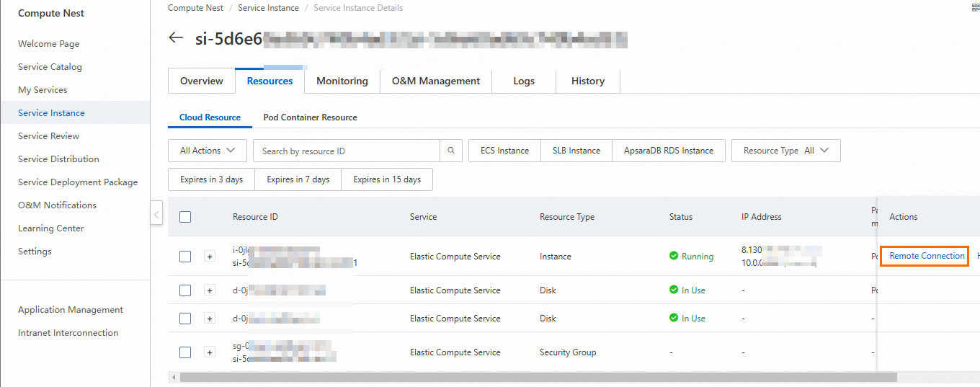Open the Monitoring tab

pos(342,81)
